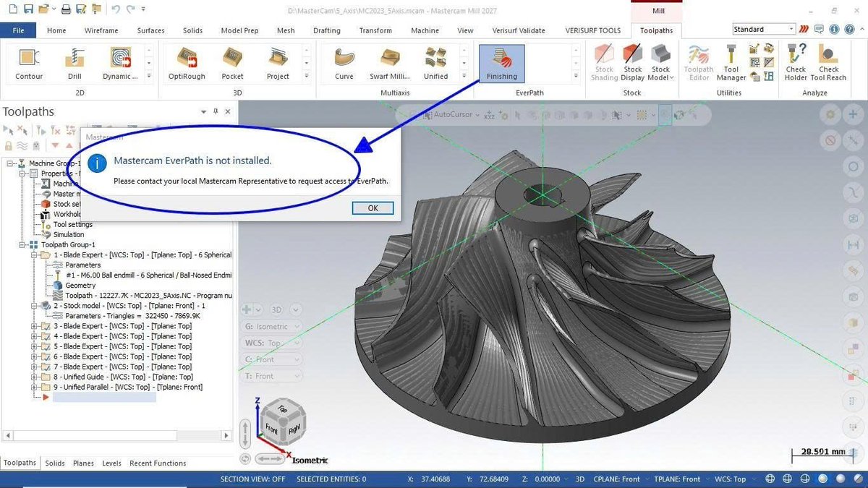Switch to the Home ribbon tab
This screenshot has width=868, height=488.
56,30
